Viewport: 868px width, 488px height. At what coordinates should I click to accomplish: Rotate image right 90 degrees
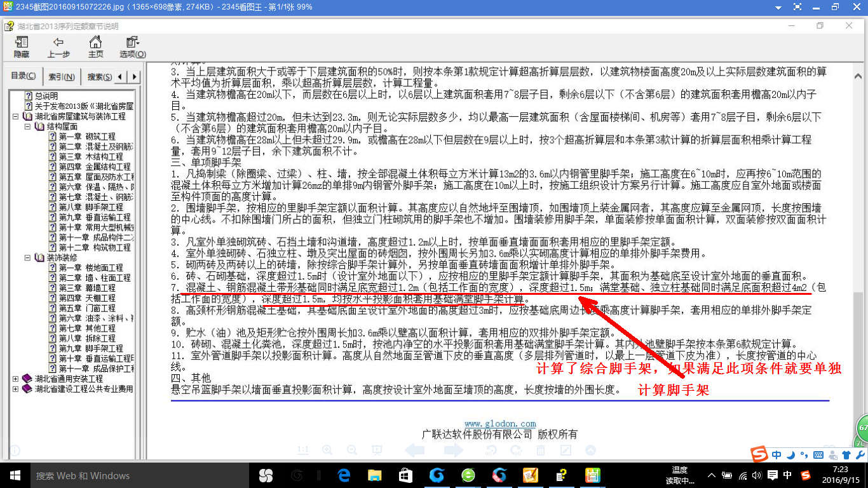516,451
